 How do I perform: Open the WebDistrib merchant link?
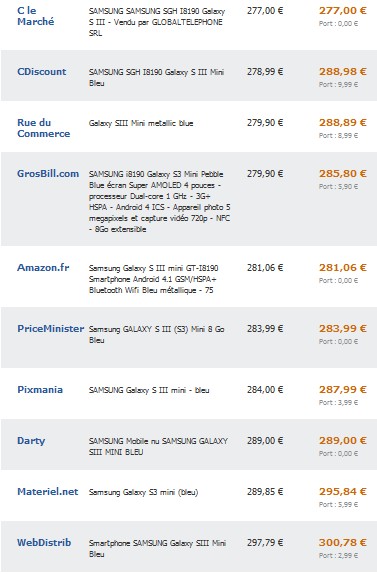point(44,543)
